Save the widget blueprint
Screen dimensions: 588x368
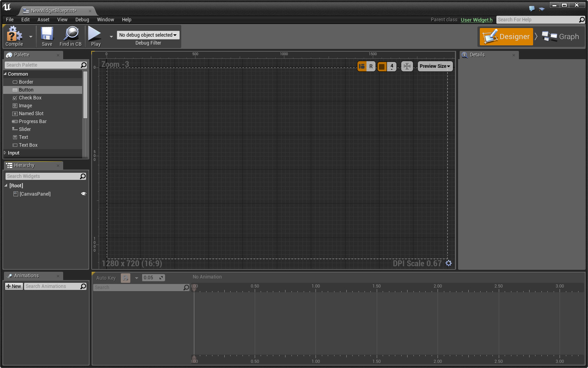pos(47,34)
